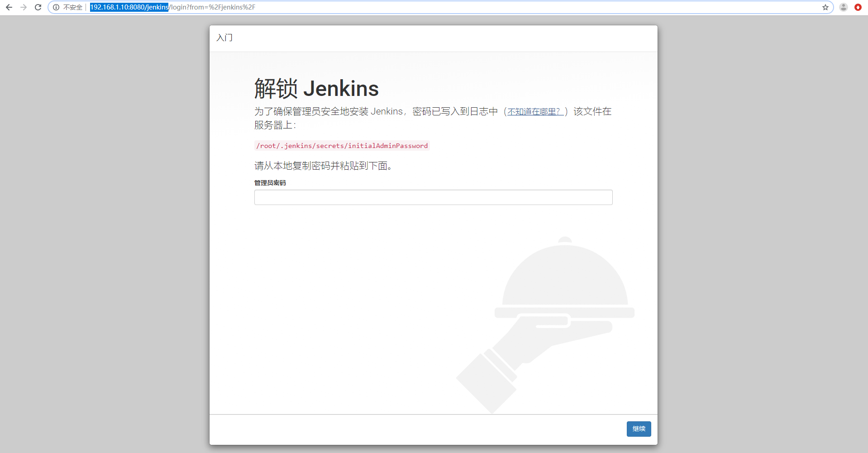Click the browser forward navigation arrow
The image size is (868, 453).
coord(23,7)
